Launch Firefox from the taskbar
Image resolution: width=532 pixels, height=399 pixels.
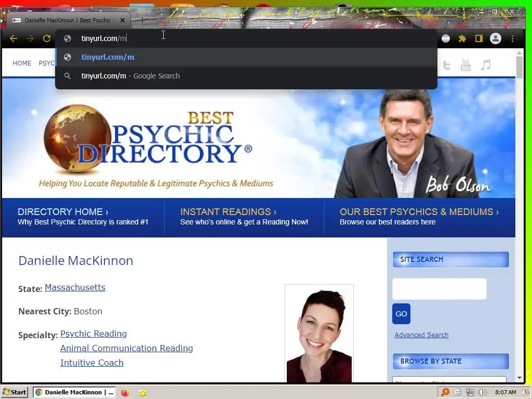[125, 393]
